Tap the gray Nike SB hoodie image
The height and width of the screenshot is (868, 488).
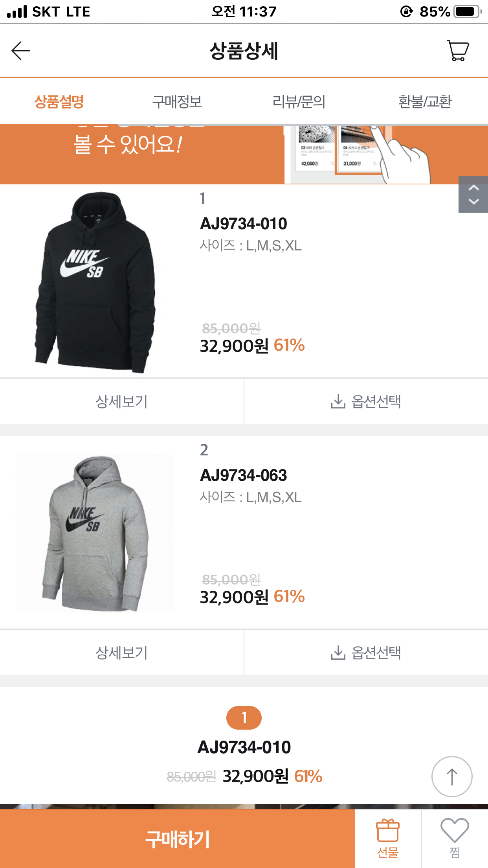pyautogui.click(x=95, y=533)
